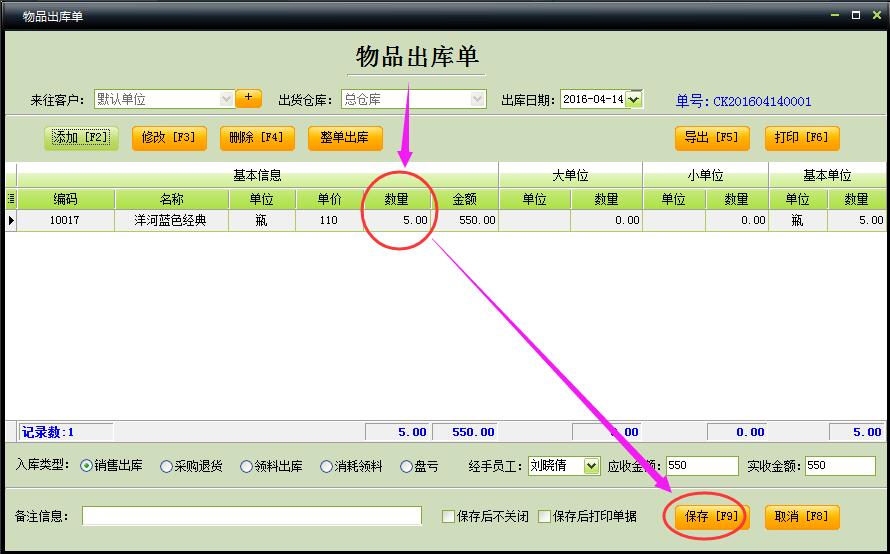Open the 来往客户 dropdown
Image resolution: width=890 pixels, height=554 pixels.
(x=226, y=99)
